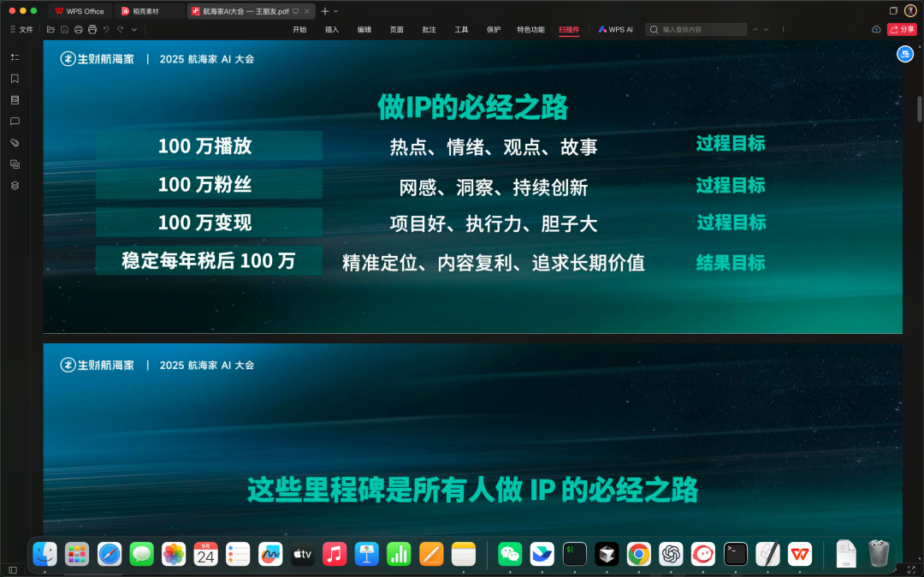Open WeChat from the dock
This screenshot has height=577, width=924.
coord(510,554)
